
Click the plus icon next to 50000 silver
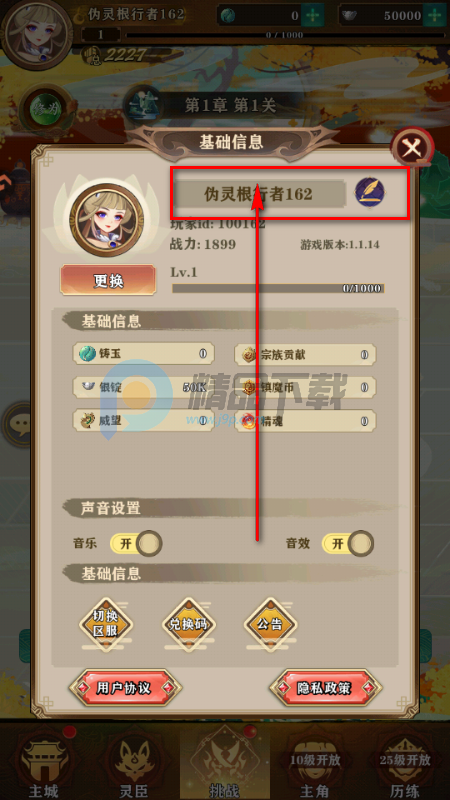[435, 15]
